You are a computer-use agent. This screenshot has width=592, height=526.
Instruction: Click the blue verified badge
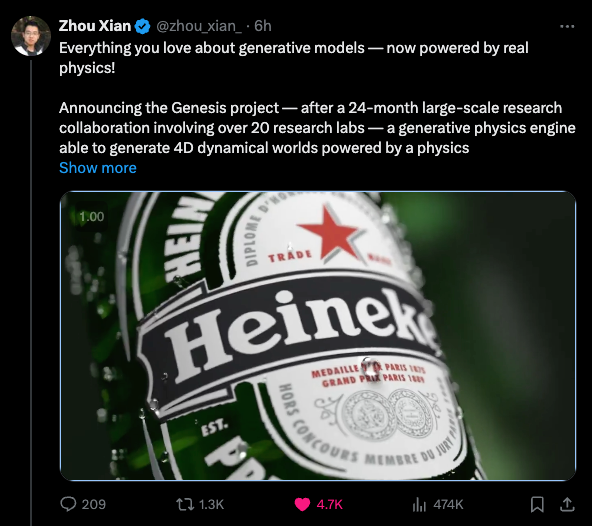[142, 26]
